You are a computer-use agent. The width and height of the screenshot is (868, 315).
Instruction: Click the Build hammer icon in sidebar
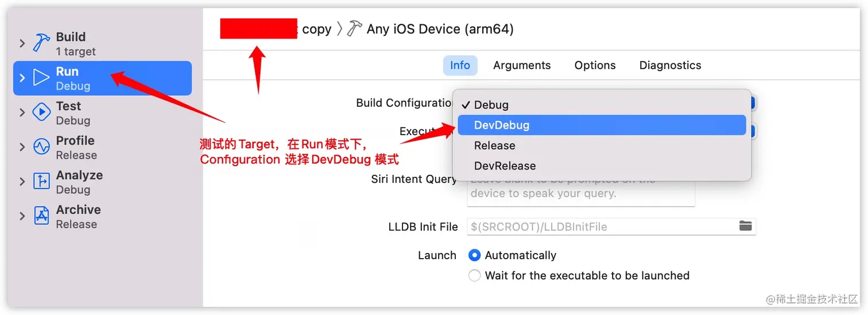[x=41, y=43]
